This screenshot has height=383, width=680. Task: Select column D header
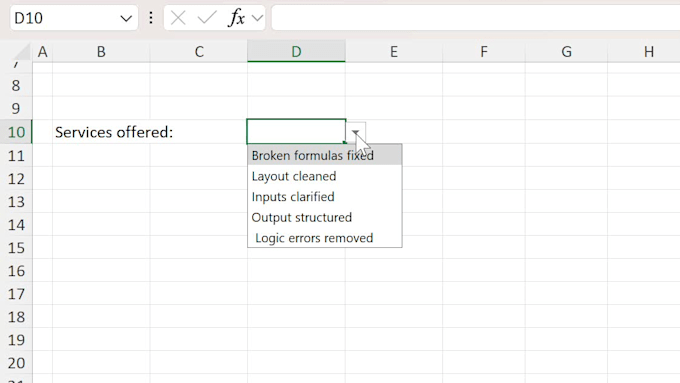click(x=296, y=52)
